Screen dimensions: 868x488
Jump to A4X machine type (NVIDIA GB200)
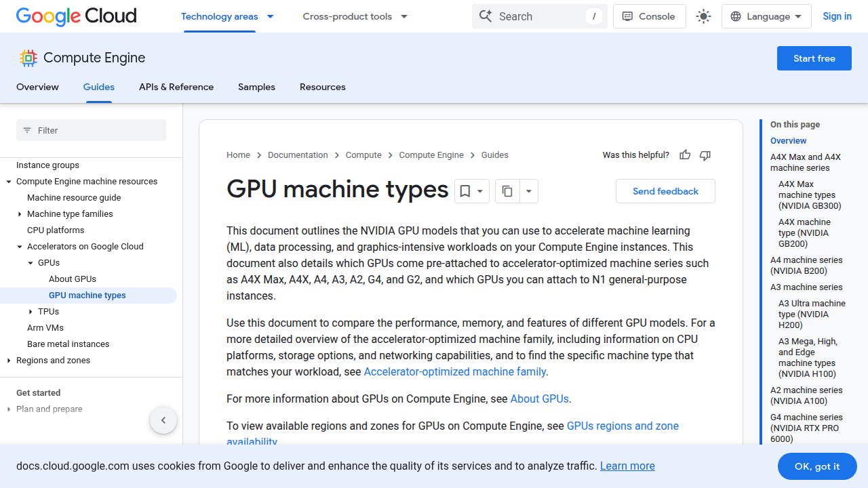coord(804,233)
